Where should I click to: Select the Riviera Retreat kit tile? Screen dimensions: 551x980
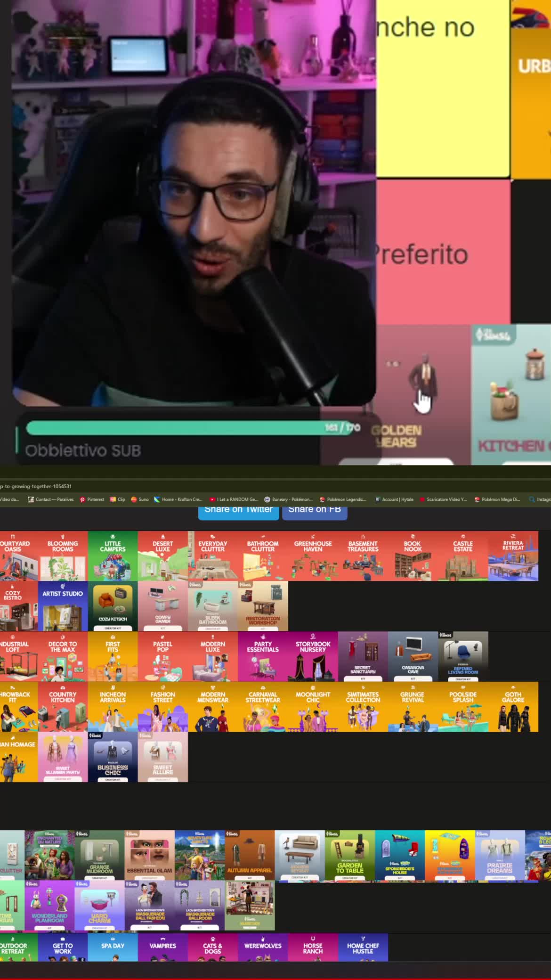coord(513,556)
